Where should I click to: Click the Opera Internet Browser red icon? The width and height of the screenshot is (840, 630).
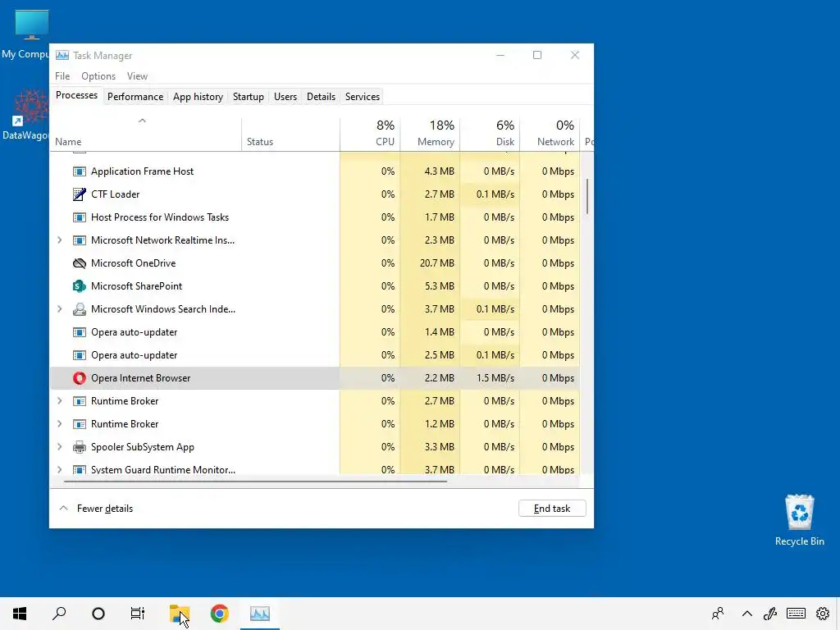pos(80,378)
